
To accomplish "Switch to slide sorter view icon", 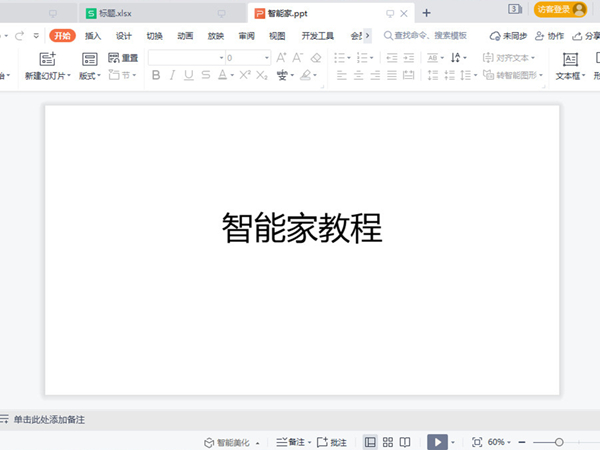I will pos(388,442).
